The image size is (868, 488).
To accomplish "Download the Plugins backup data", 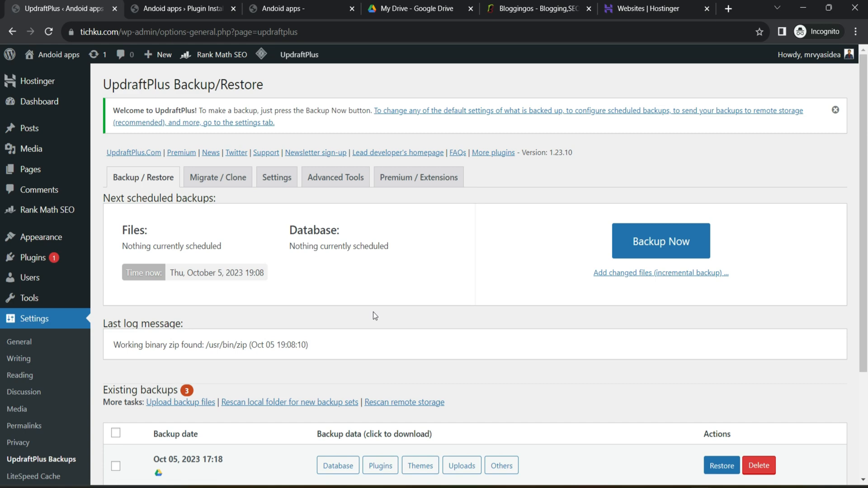I will 380,465.
